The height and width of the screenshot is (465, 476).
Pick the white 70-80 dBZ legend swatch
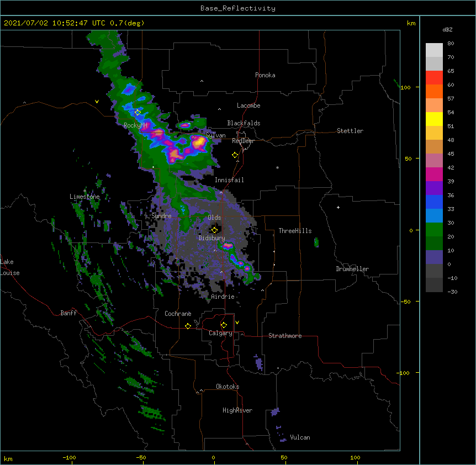(434, 50)
